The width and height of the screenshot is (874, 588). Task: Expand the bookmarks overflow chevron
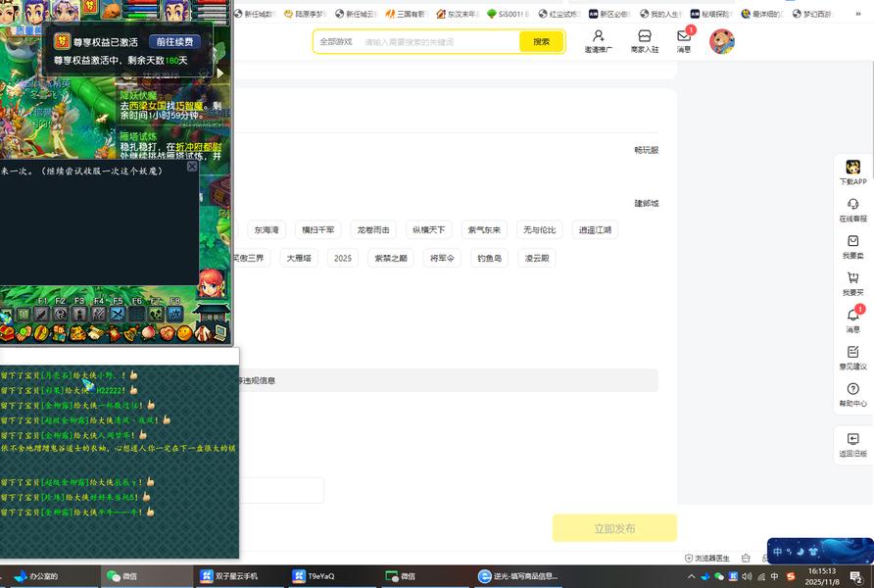click(x=858, y=14)
